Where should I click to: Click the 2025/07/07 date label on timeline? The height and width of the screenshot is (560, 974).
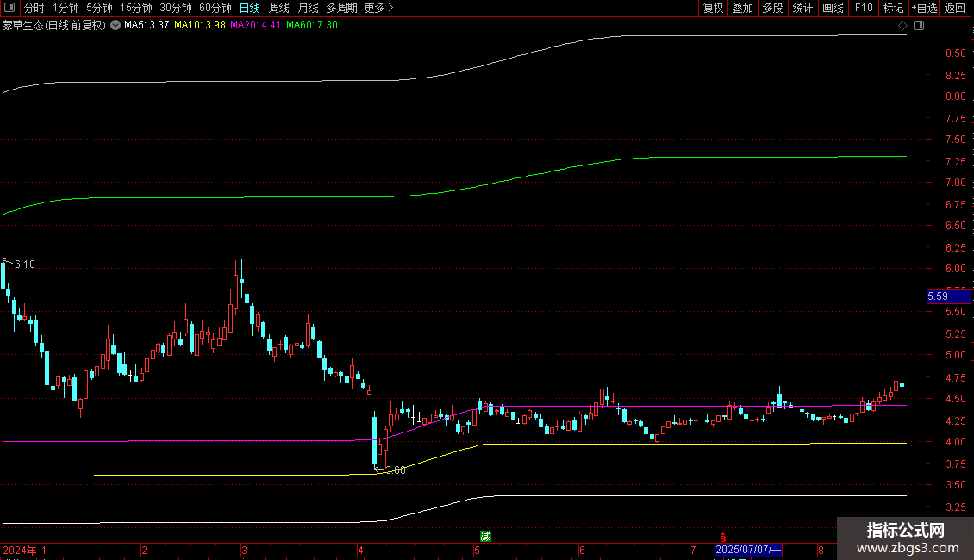coord(748,550)
